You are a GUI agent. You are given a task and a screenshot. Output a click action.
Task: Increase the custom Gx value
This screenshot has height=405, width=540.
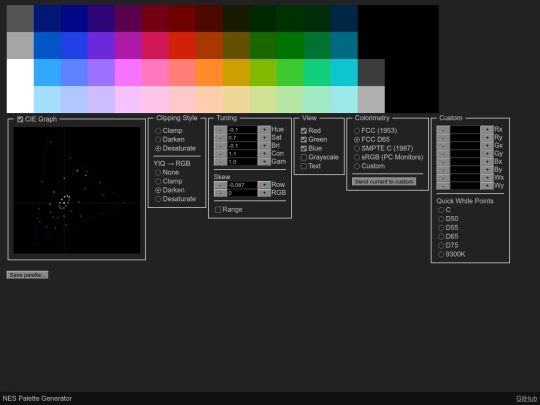pos(487,145)
